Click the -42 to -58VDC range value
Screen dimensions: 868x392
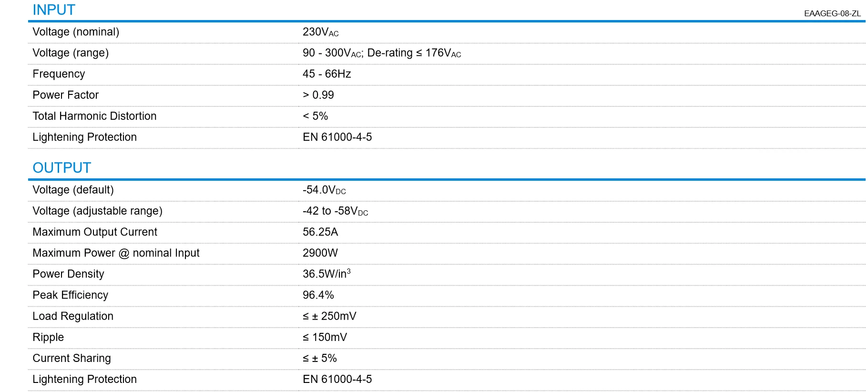[x=335, y=211]
